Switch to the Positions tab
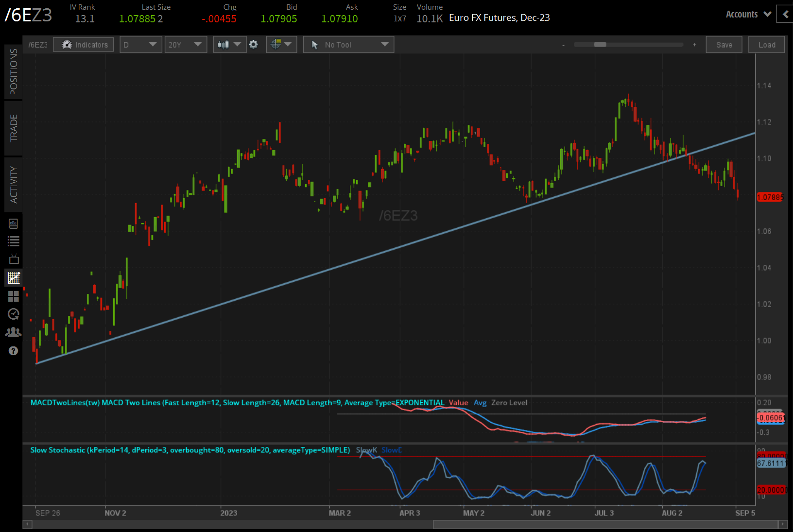 tap(14, 71)
